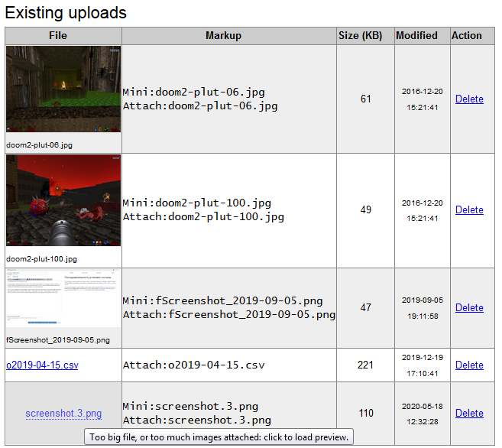Click the size value 49

[x=366, y=209]
